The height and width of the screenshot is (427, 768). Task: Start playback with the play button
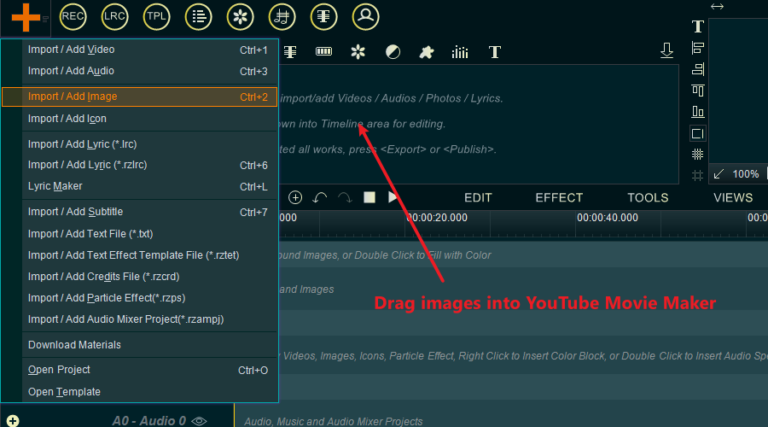coord(393,197)
